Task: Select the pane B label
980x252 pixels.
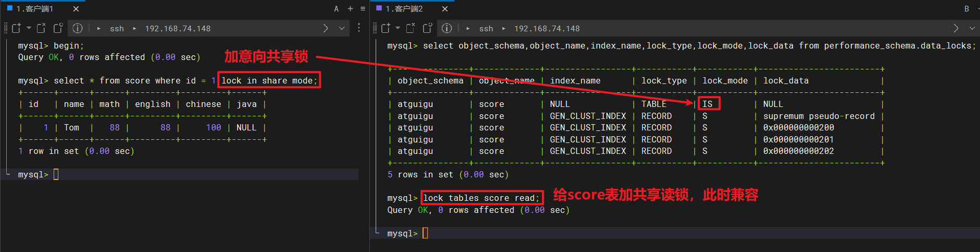Action: (966, 9)
